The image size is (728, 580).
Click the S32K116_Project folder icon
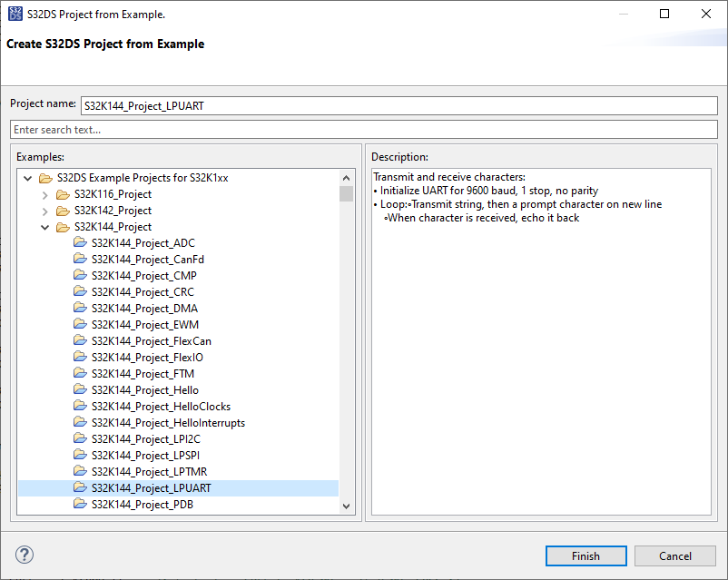[x=63, y=194]
